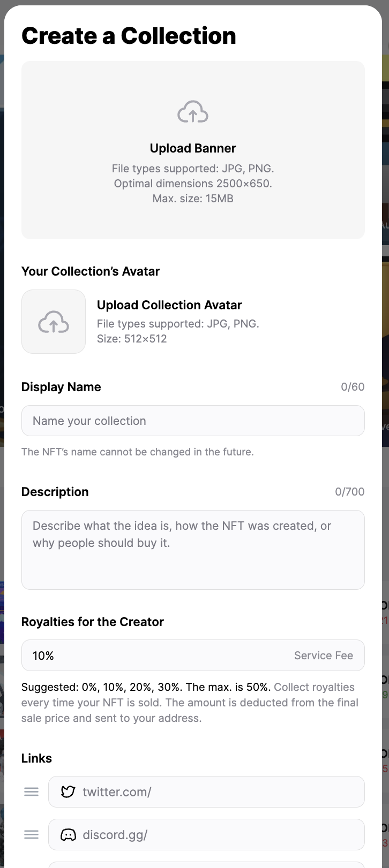Click the suggested royalty percentages hint text
Viewport: 389px width, 868px height.
coord(146,687)
